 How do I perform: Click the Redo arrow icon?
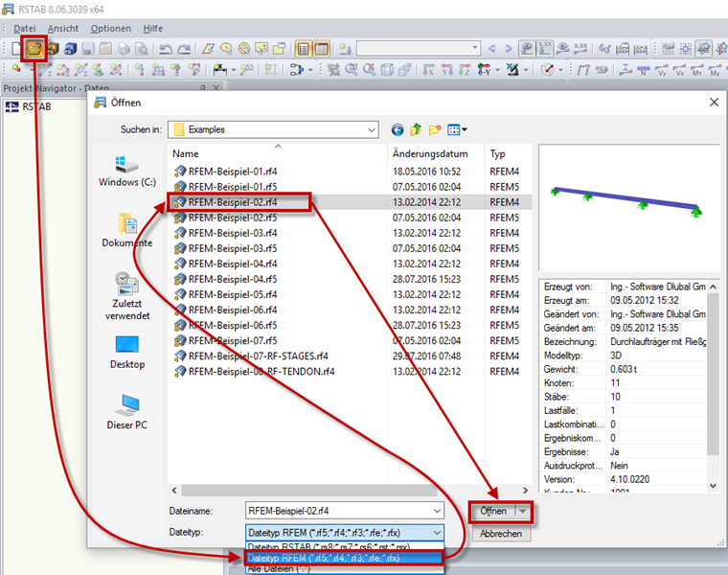click(x=184, y=48)
